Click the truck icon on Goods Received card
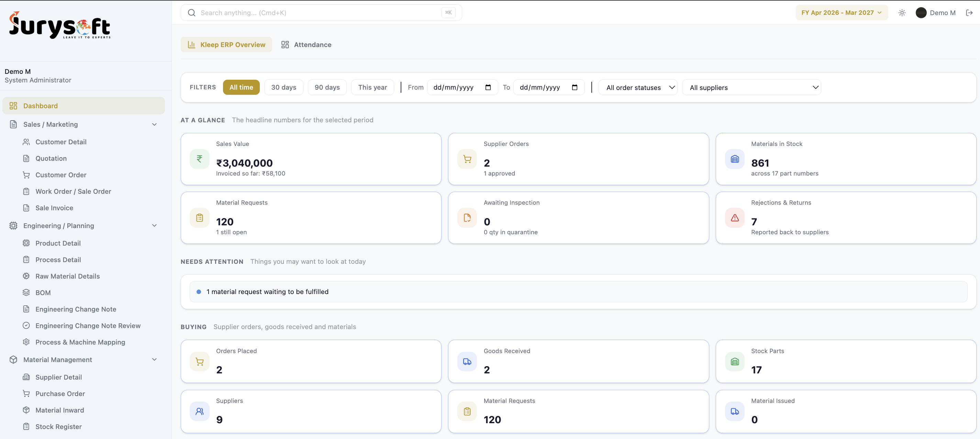980x439 pixels. pyautogui.click(x=467, y=361)
